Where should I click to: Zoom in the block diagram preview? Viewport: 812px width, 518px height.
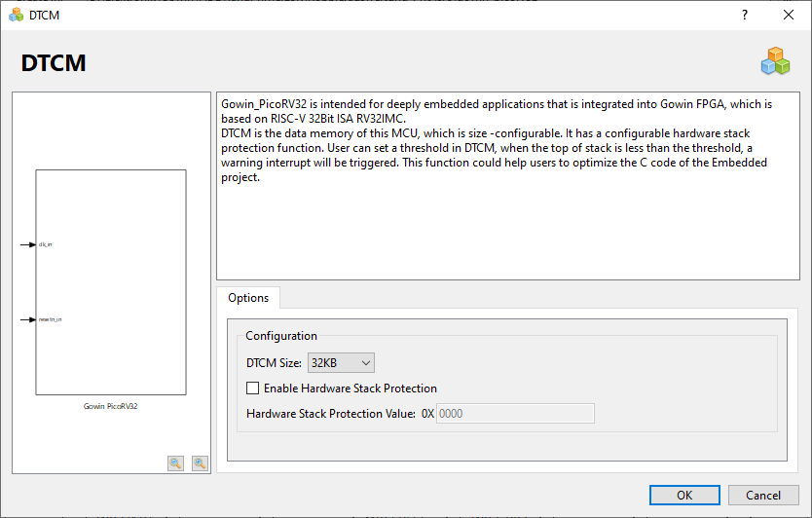pyautogui.click(x=176, y=463)
